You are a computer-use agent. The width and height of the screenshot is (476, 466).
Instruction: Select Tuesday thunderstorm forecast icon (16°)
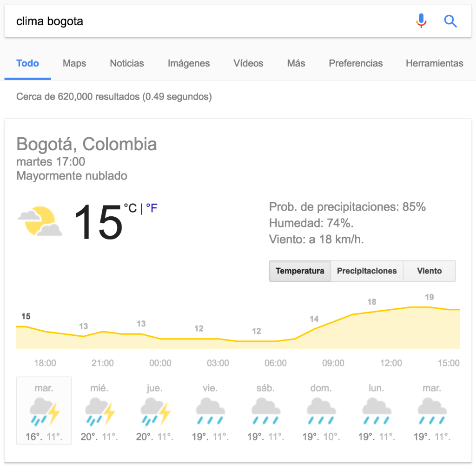pos(44,411)
